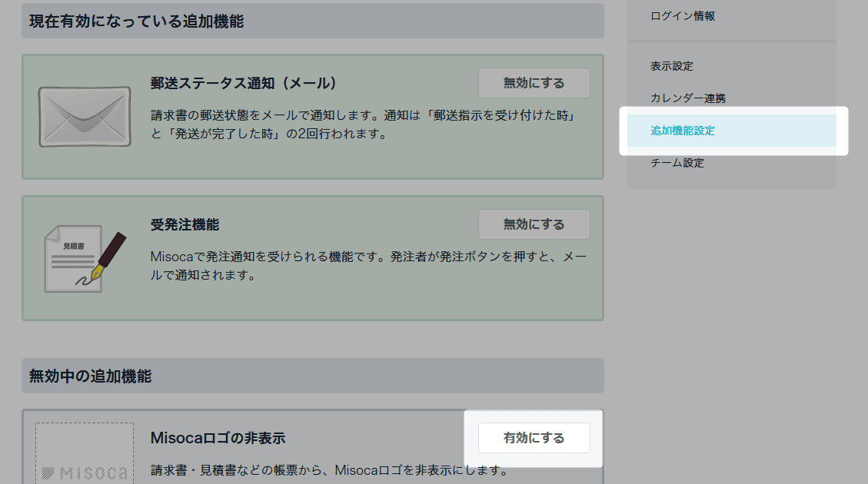Click the 受発注機能 title
The height and width of the screenshot is (484, 868).
pos(185,224)
